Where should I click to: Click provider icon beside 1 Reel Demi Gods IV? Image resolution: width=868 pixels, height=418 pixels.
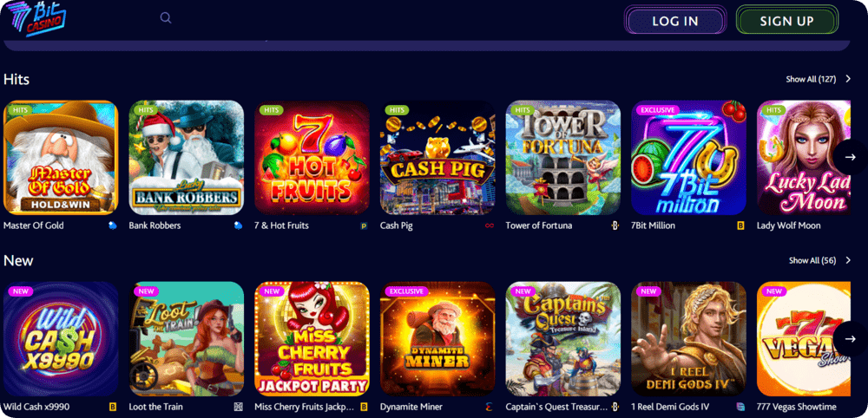point(740,407)
